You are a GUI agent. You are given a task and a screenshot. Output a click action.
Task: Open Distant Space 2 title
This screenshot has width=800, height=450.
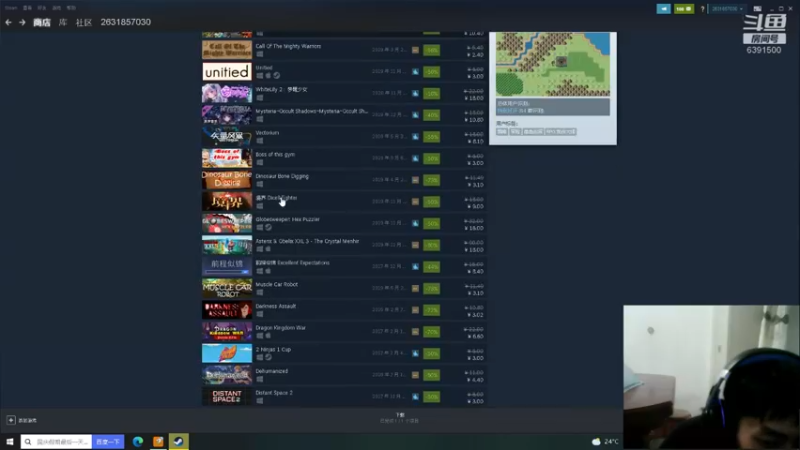(x=274, y=393)
